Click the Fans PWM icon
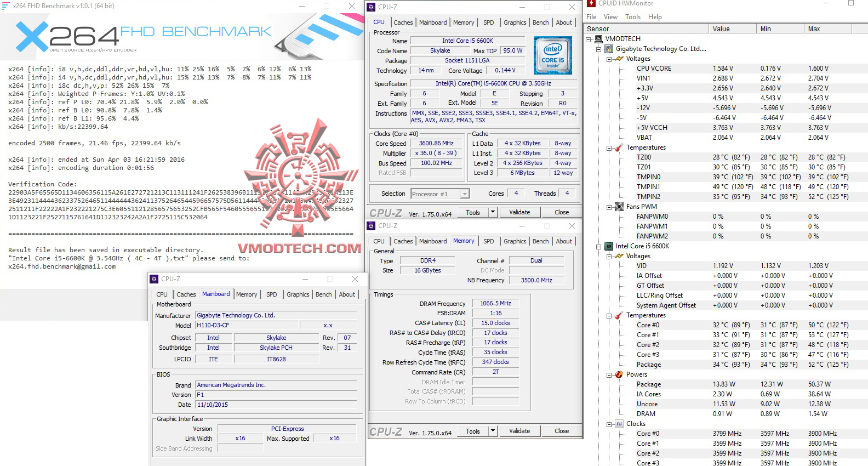 tap(619, 207)
